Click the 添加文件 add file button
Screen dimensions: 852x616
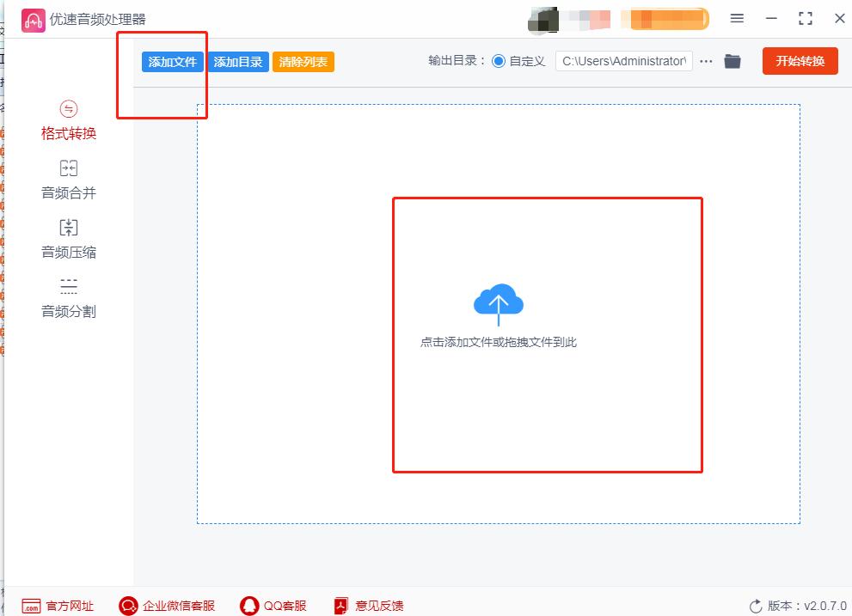[x=172, y=61]
